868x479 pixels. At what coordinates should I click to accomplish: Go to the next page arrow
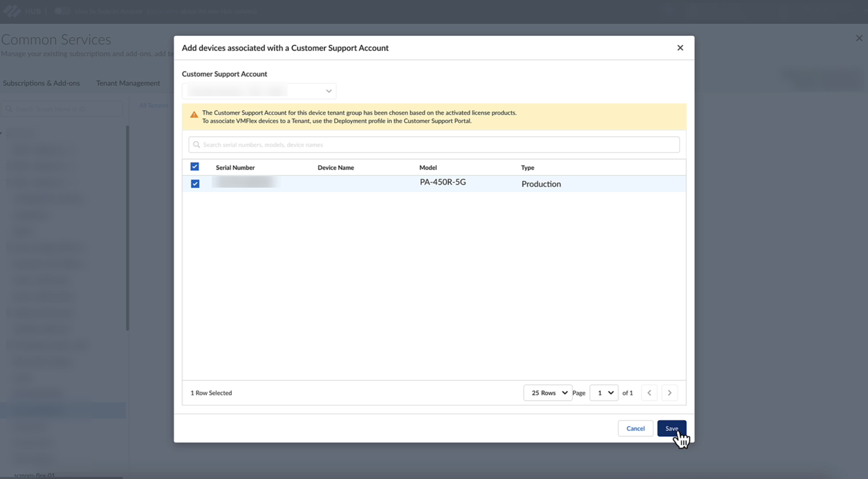pos(669,393)
